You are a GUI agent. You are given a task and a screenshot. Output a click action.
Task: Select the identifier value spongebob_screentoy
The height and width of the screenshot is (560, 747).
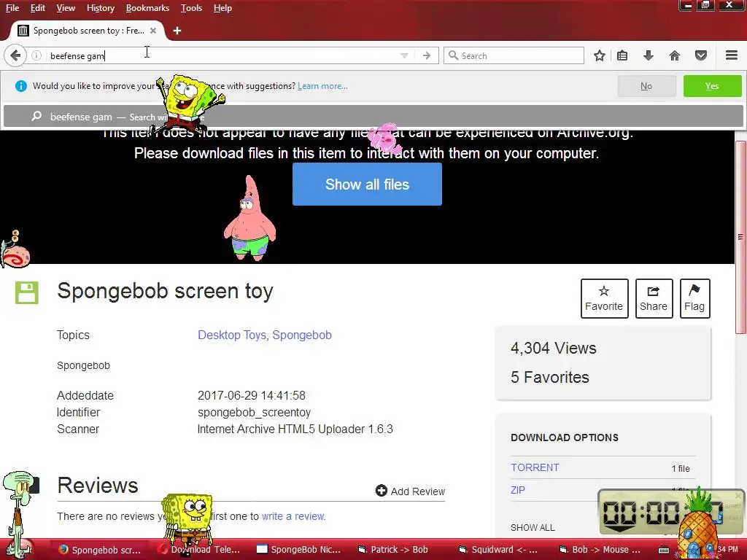pyautogui.click(x=254, y=413)
